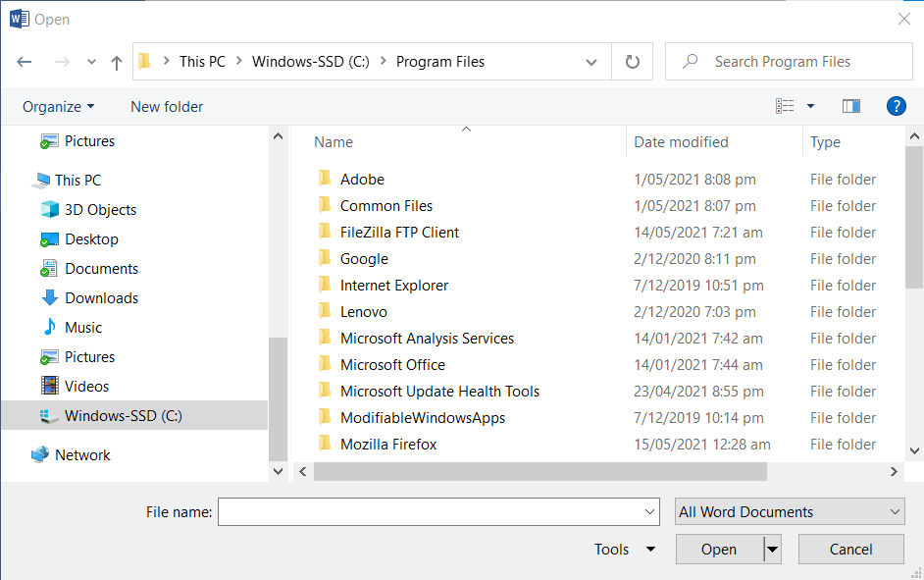Screen dimensions: 924x580
Task: Sort by the Date modified column header
Action: 681,142
